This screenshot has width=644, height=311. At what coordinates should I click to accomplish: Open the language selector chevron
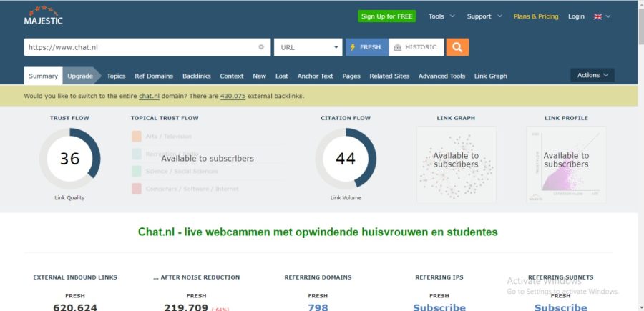(608, 16)
